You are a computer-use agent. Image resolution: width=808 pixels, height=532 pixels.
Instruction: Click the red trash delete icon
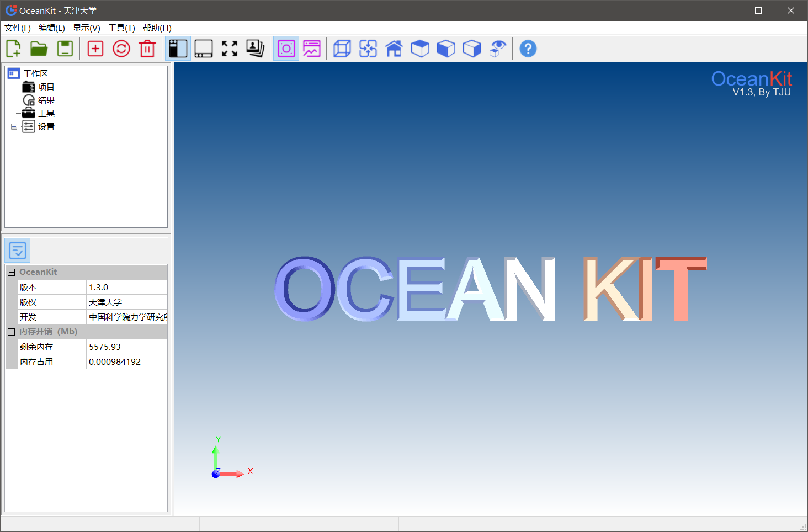(x=147, y=49)
